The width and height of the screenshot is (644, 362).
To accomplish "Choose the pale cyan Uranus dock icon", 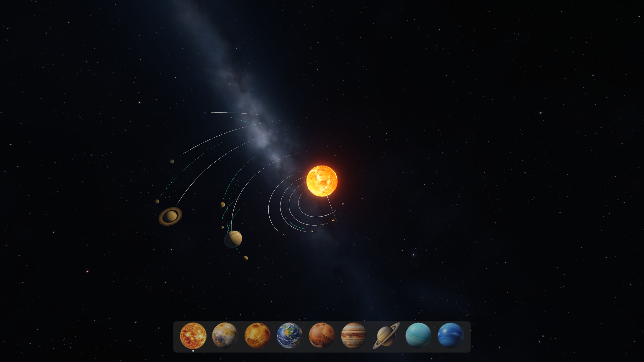I will point(418,336).
